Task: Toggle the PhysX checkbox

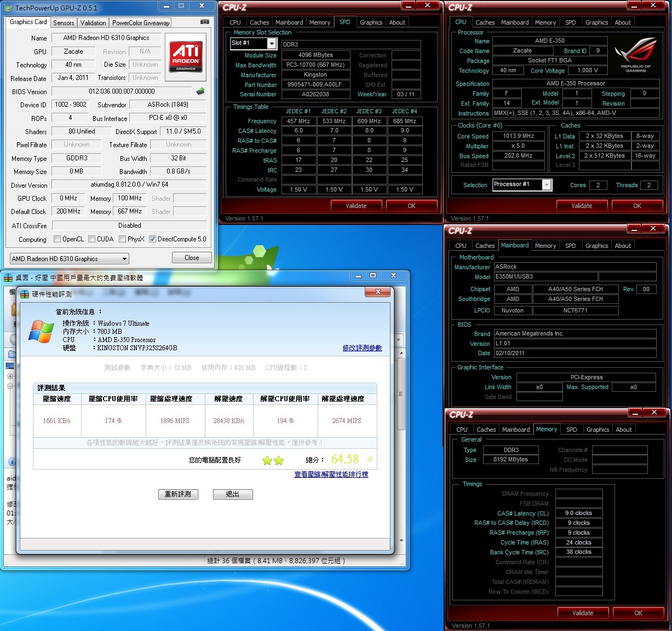Action: click(x=122, y=239)
